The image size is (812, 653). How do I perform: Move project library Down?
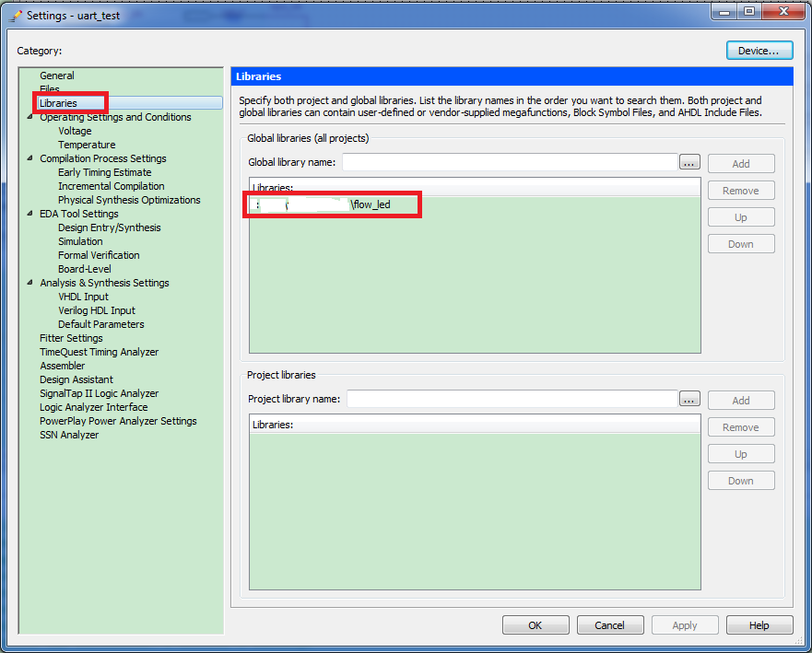coord(741,481)
